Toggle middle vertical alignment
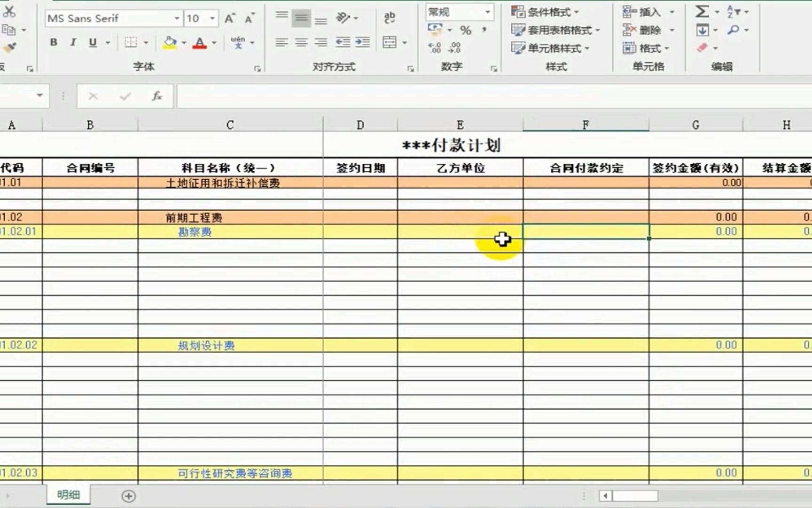This screenshot has width=812, height=508. tap(301, 18)
